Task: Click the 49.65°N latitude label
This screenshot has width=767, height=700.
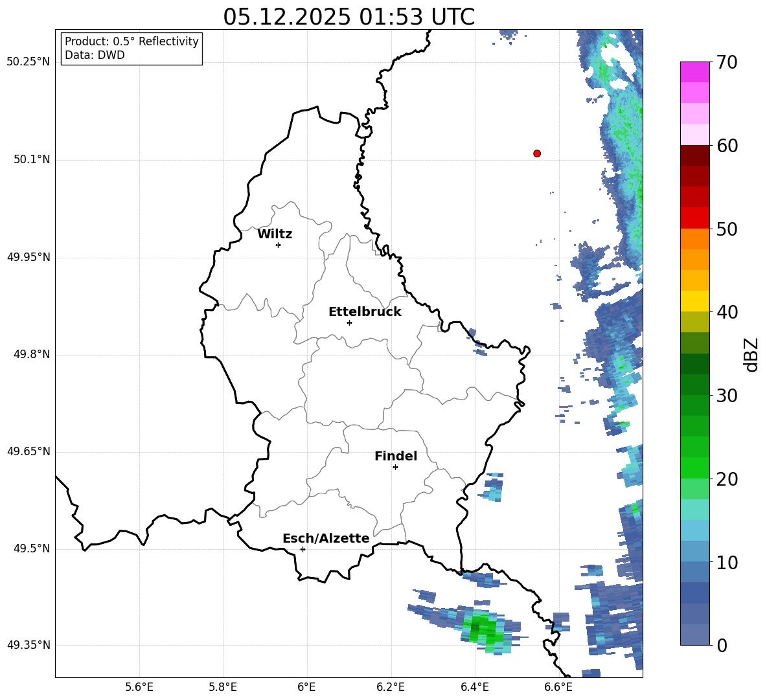Action: click(28, 451)
